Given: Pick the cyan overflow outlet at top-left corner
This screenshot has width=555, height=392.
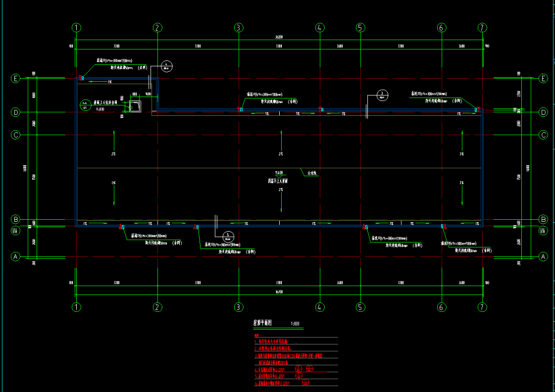Looking at the screenshot, I should (83, 78).
